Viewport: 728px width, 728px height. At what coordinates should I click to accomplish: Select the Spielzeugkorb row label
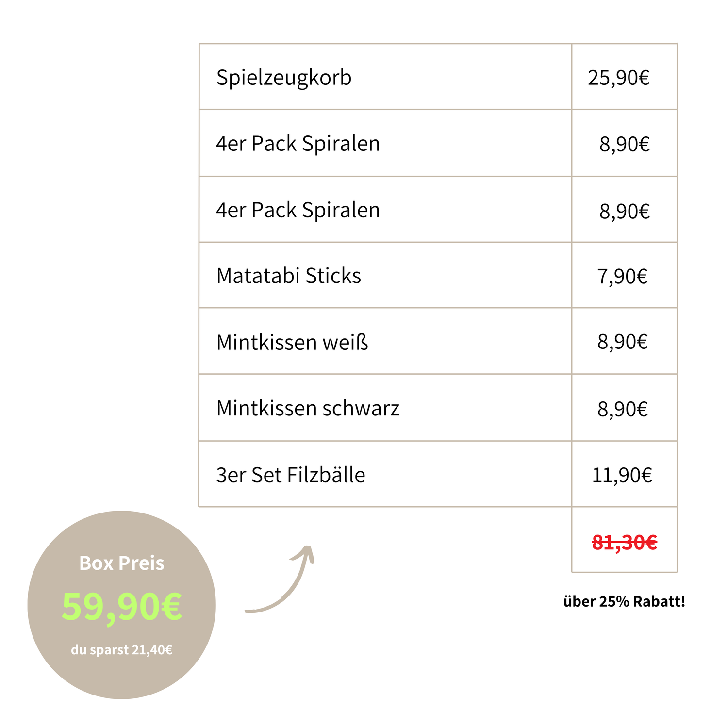[x=284, y=78]
